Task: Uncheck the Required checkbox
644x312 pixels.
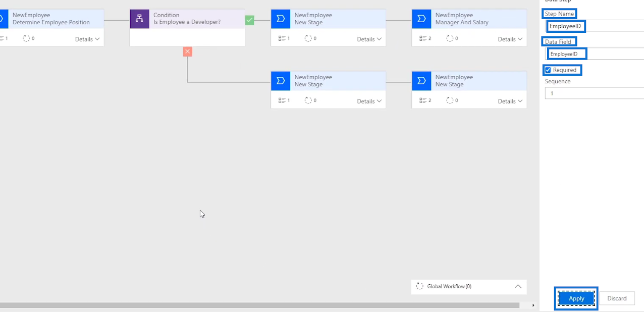Action: click(x=548, y=70)
